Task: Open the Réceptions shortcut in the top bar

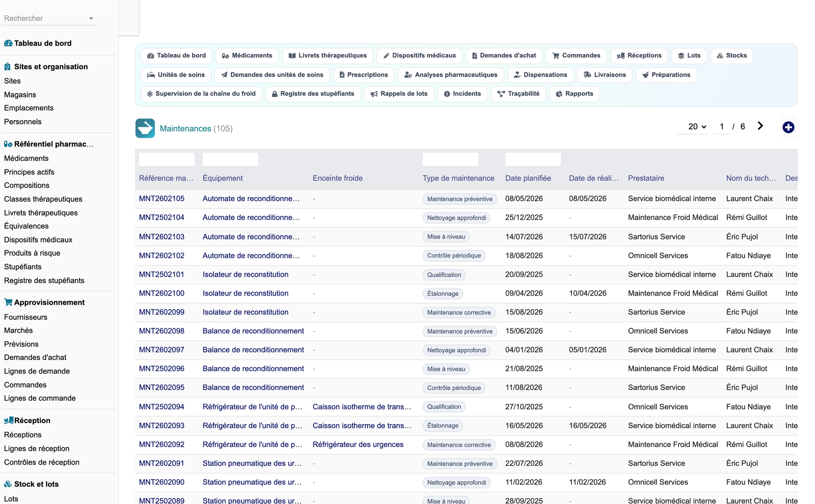Action: pos(639,56)
